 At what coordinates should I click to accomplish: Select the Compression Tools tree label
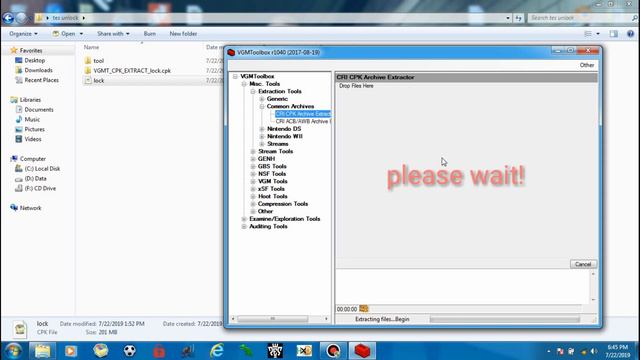pos(283,204)
